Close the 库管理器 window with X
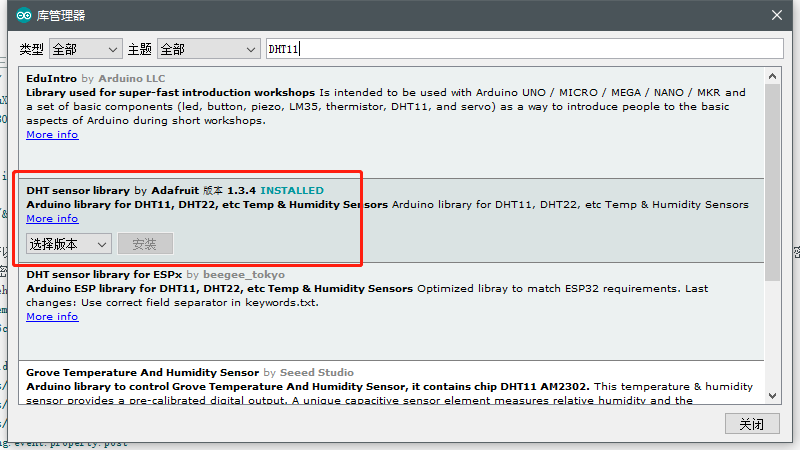The width and height of the screenshot is (800, 450). coord(777,15)
